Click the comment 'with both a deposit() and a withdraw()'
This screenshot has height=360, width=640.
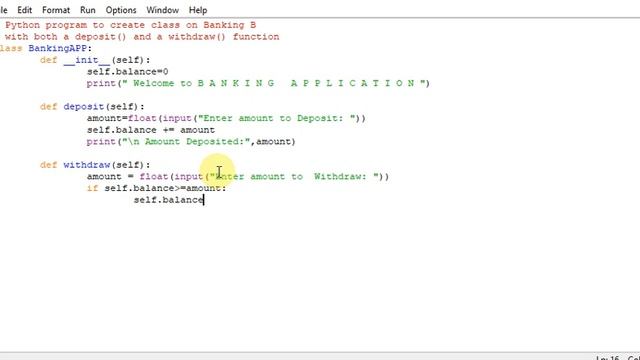(142, 37)
